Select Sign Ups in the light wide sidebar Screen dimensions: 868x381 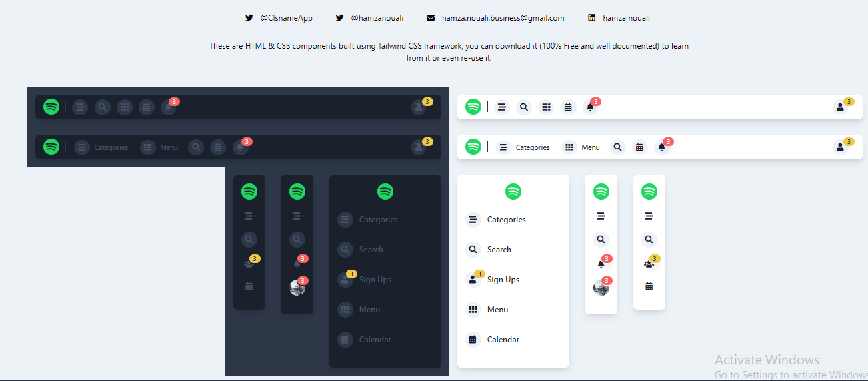493,280
